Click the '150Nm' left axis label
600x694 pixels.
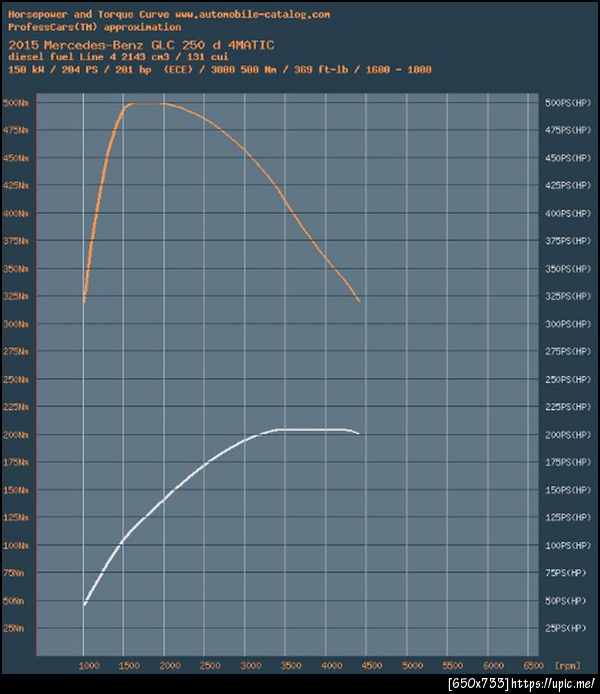pos(15,490)
